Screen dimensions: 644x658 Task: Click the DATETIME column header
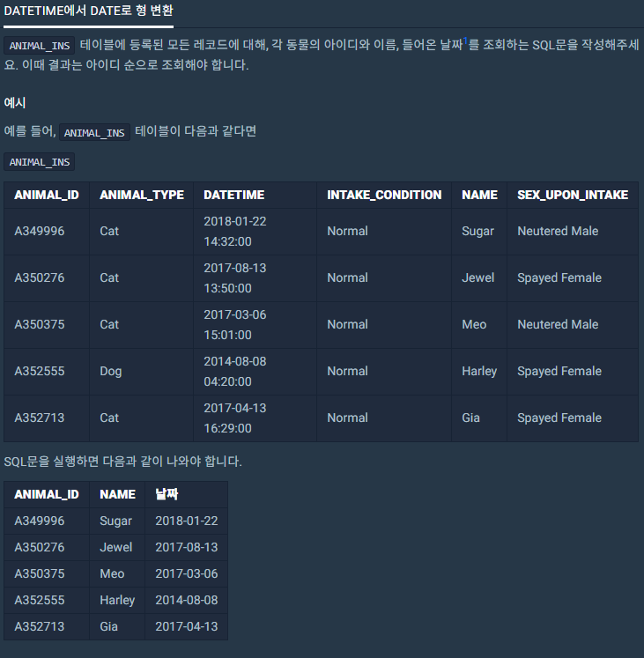pos(233,196)
